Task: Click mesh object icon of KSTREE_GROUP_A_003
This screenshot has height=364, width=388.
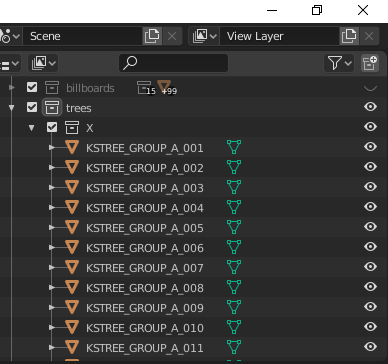Action: [72, 187]
